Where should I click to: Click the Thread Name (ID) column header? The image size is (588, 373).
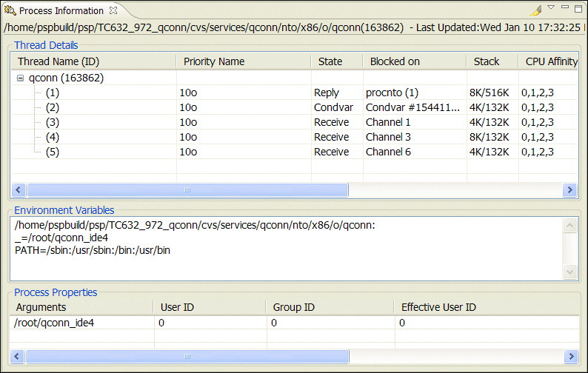59,61
